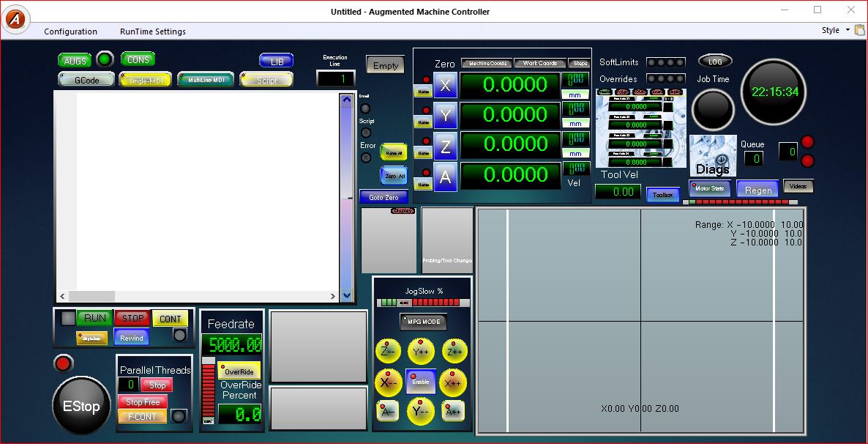This screenshot has height=444, width=868.
Task: Toggle the feedrate OverRide button
Action: pyautogui.click(x=239, y=371)
